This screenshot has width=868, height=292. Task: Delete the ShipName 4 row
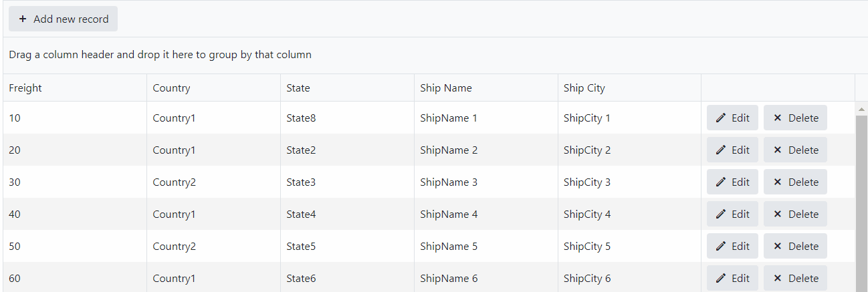pos(795,214)
